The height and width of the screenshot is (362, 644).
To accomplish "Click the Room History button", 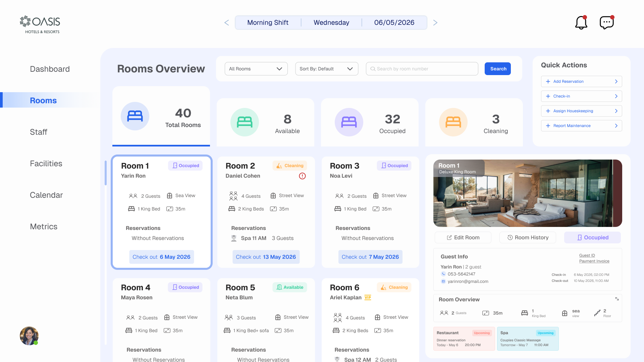I will coord(528,237).
